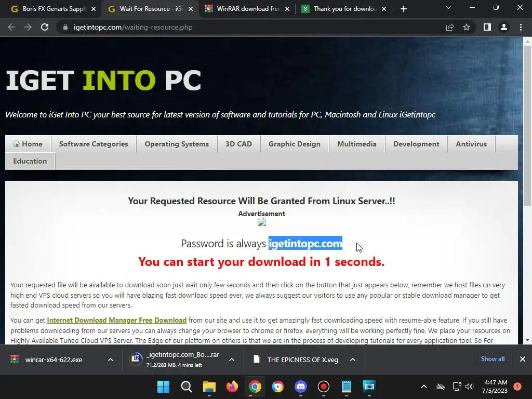Click highlighted igetintopc.com password text
This screenshot has width=532, height=399.
click(x=305, y=244)
